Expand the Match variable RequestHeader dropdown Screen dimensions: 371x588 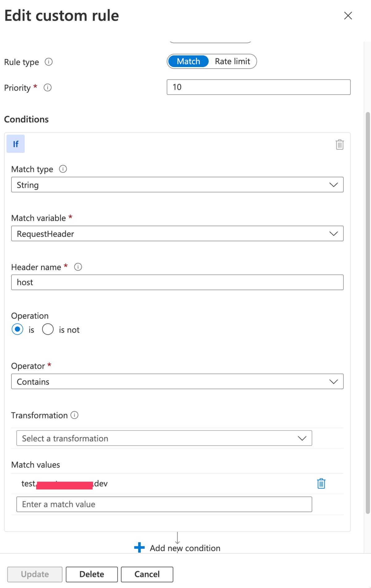point(177,234)
